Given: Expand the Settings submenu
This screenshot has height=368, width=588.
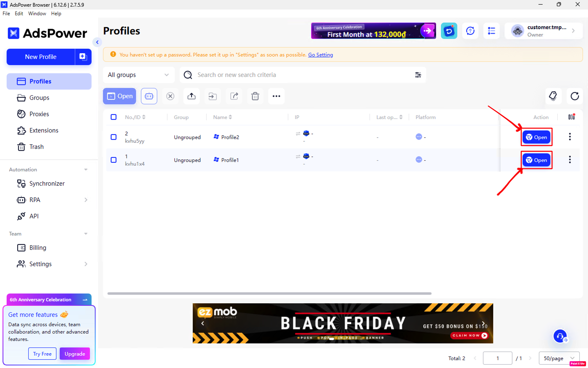Looking at the screenshot, I should pos(86,264).
